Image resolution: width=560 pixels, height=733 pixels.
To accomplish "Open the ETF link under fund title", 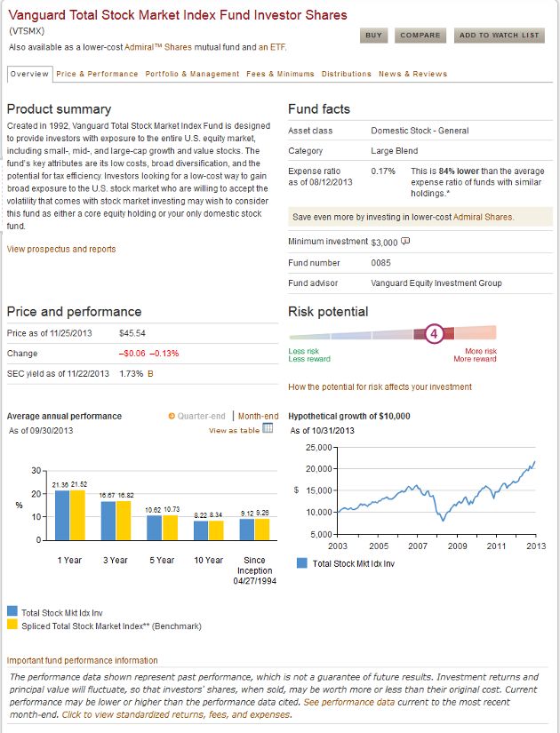I will coord(278,47).
